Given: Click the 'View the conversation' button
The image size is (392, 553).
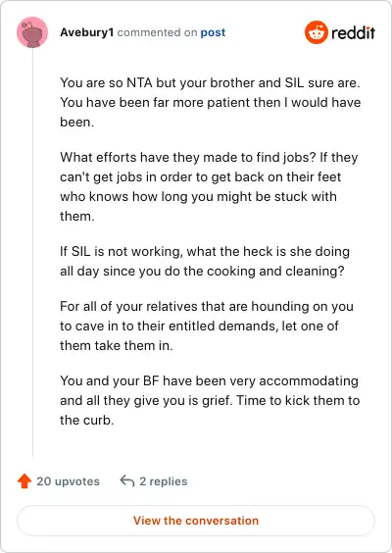Looking at the screenshot, I should coord(196,521).
